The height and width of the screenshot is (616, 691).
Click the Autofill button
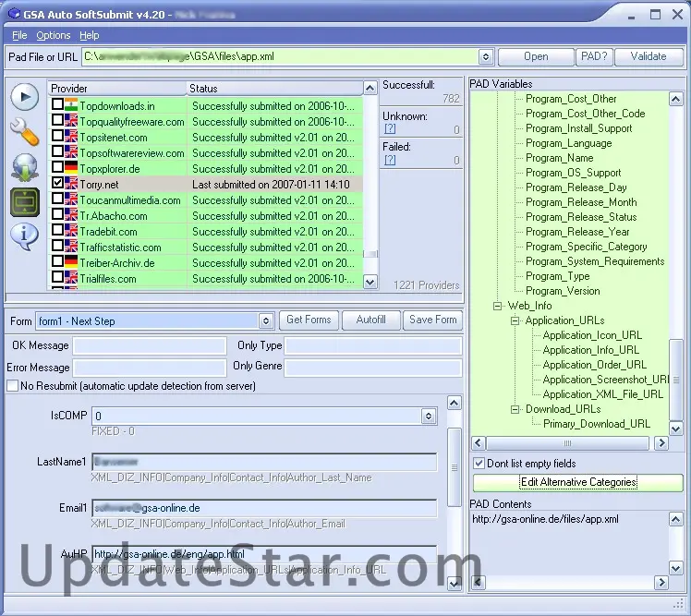(x=371, y=320)
